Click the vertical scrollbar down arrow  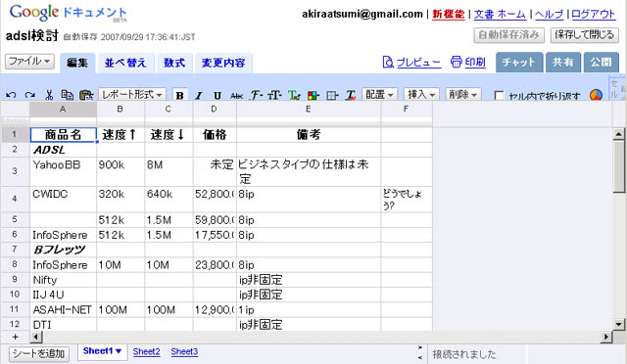618,325
